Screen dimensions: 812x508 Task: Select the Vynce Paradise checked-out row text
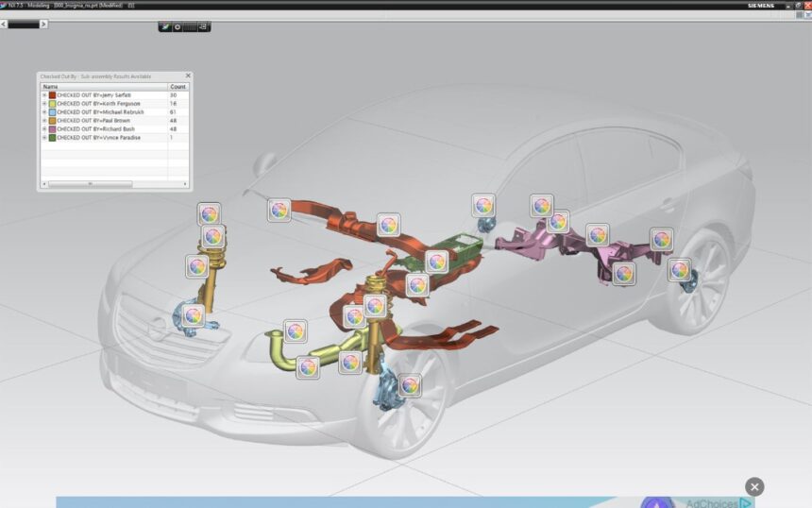click(x=98, y=138)
